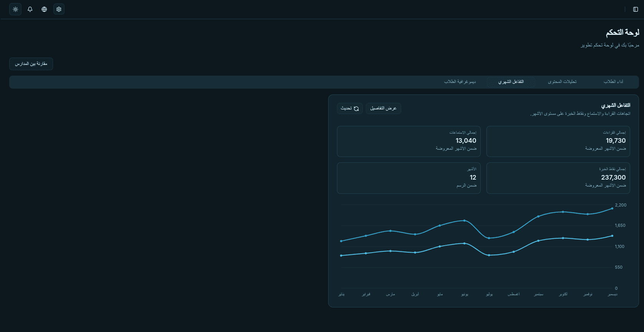Click the upper line's يونيو data point
This screenshot has width=644, height=332.
click(x=465, y=221)
